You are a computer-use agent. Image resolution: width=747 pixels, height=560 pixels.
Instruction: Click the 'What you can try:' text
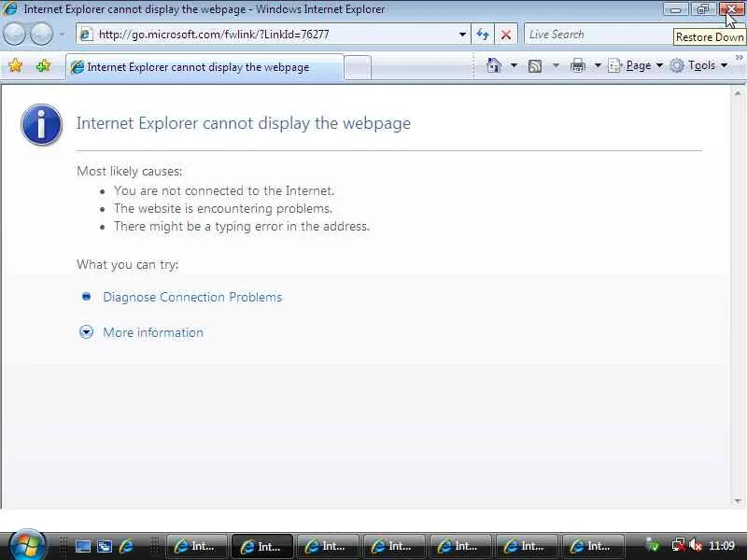(128, 265)
